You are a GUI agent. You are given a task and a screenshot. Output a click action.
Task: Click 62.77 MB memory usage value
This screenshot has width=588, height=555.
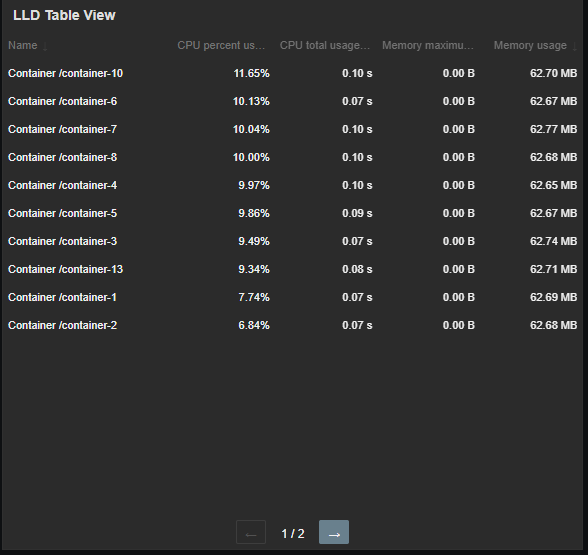click(x=553, y=129)
